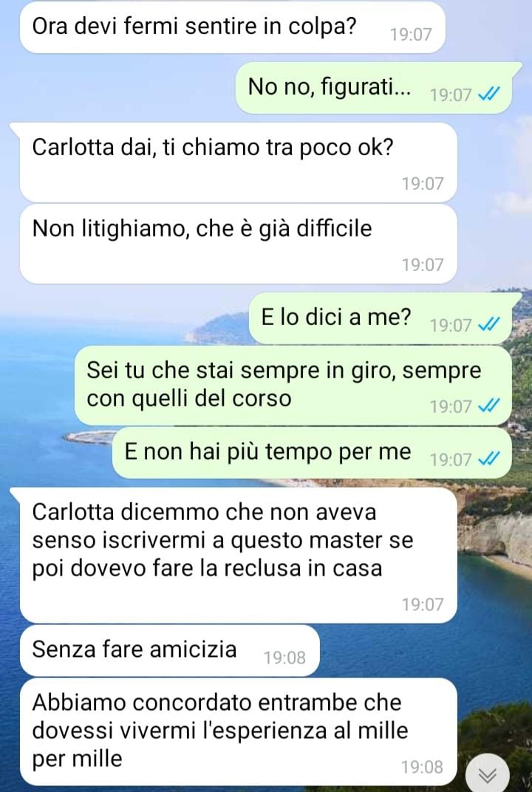Select the 'E non hai più tempo per me' bubble
Image resolution: width=532 pixels, height=792 pixels.
coord(312,453)
